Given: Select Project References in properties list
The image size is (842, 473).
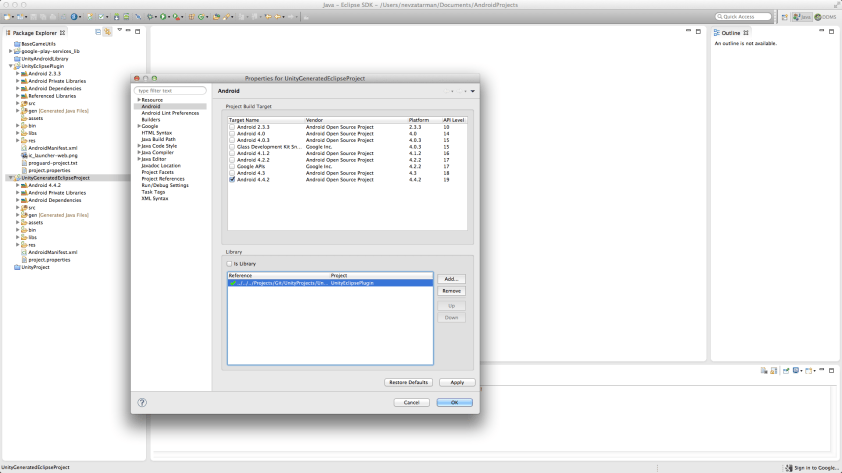Looking at the screenshot, I should (163, 179).
